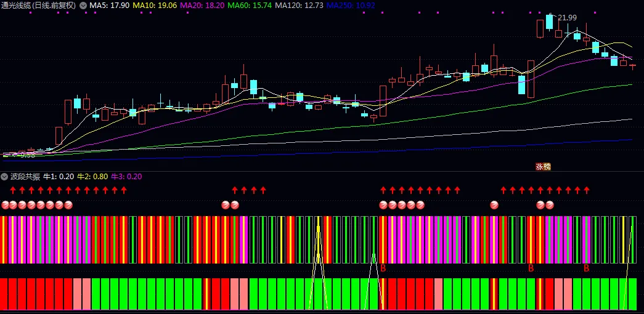
Task: Select the MA10: 19.06 indicator label
Action: click(154, 6)
